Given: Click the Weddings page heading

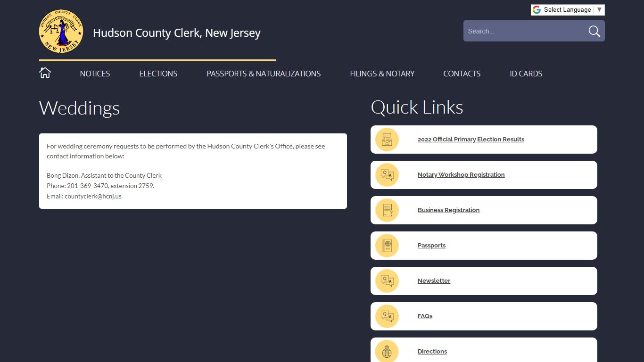Looking at the screenshot, I should (79, 108).
